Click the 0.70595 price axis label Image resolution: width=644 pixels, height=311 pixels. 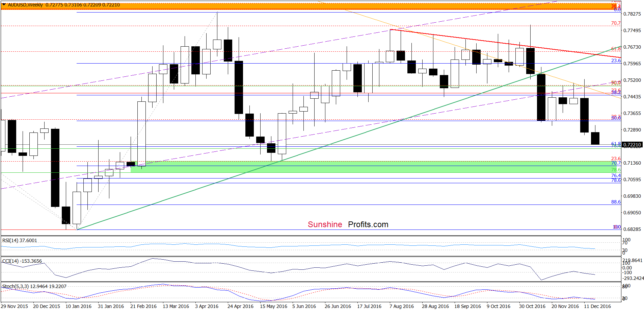click(x=632, y=180)
